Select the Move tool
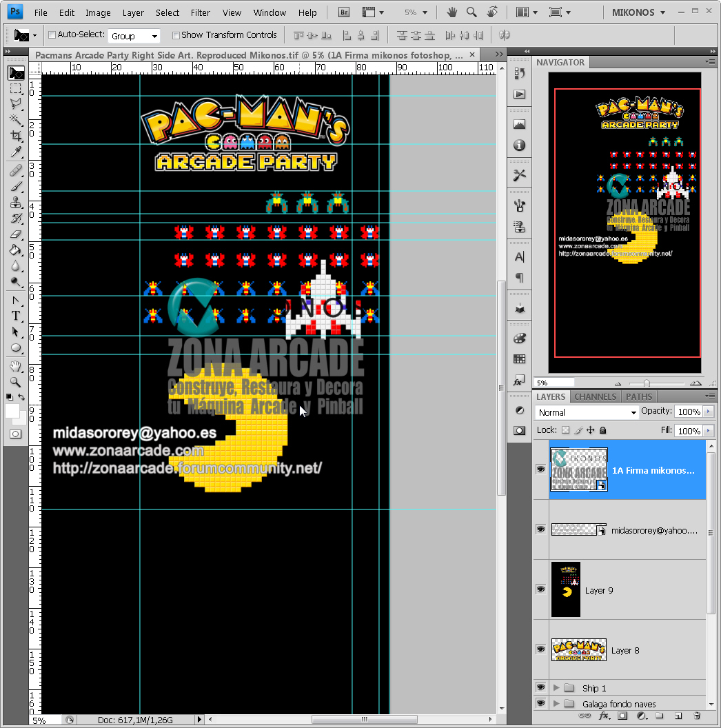 pos(15,72)
